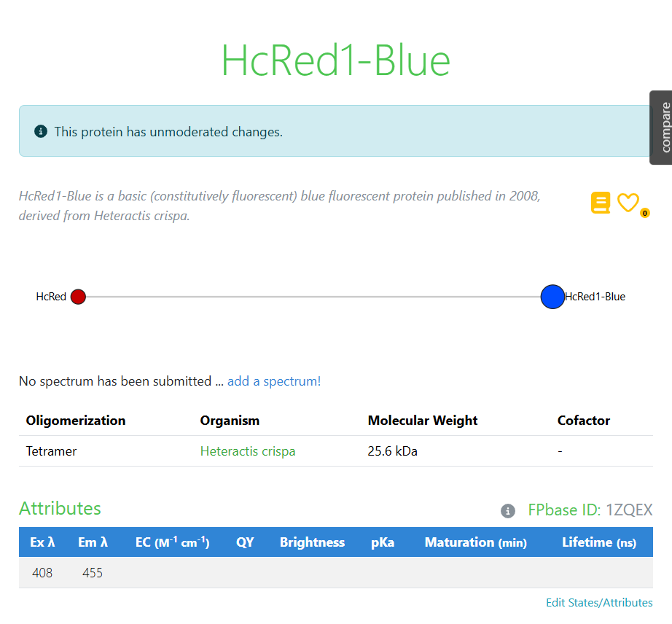Favorite this protein using the heart icon
Image resolution: width=672 pixels, height=624 pixels.
click(x=628, y=203)
